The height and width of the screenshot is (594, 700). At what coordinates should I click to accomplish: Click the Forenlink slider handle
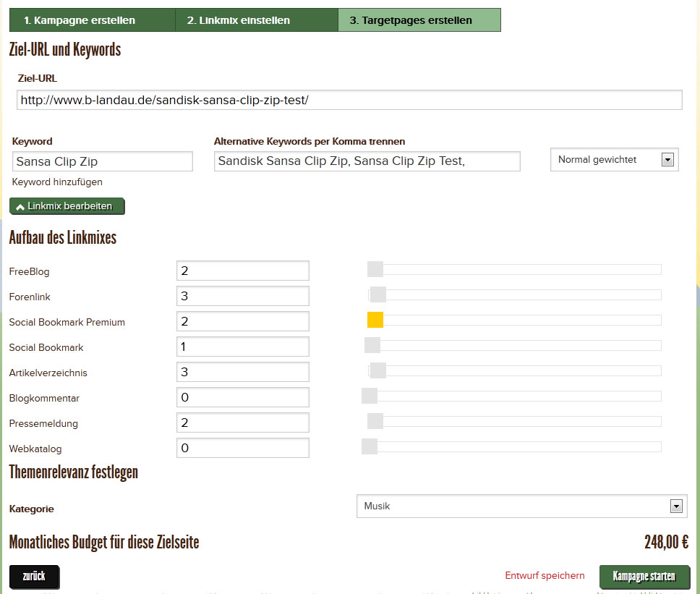click(x=378, y=294)
